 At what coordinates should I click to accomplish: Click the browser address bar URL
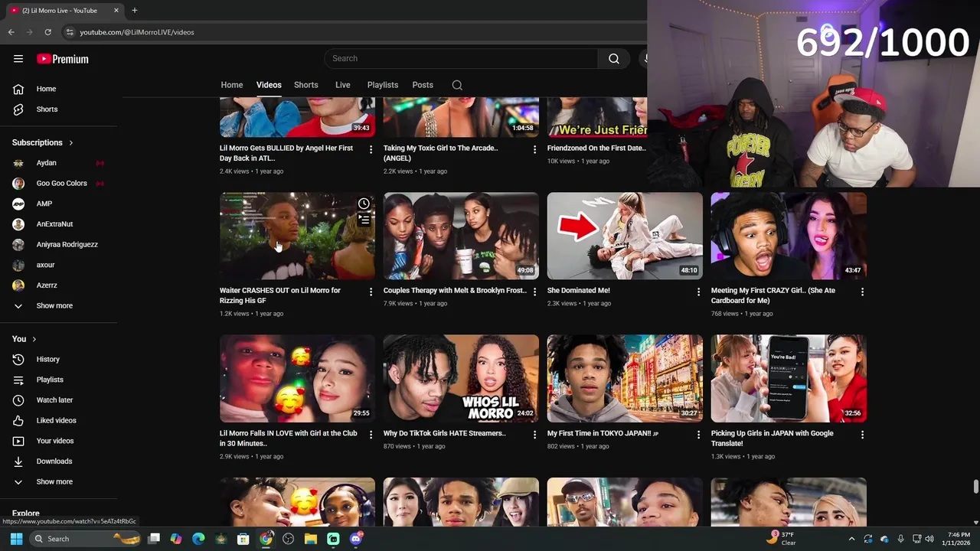(x=137, y=32)
